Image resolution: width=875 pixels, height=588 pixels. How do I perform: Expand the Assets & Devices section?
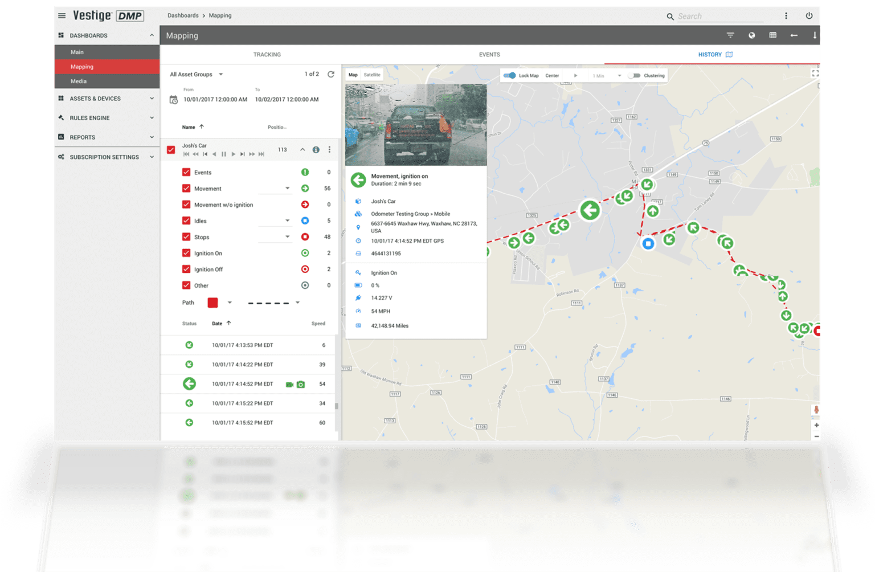[x=107, y=99]
